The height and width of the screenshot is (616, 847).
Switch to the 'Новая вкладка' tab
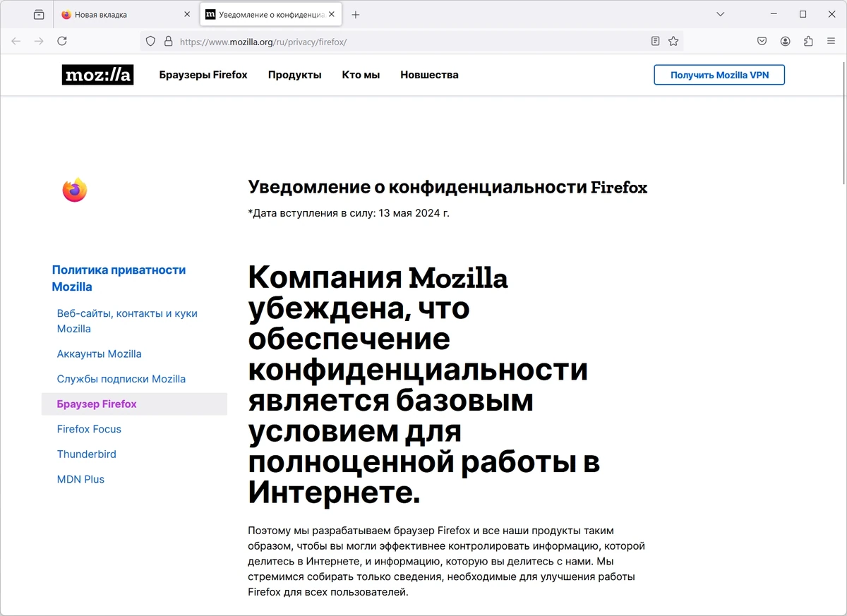126,14
